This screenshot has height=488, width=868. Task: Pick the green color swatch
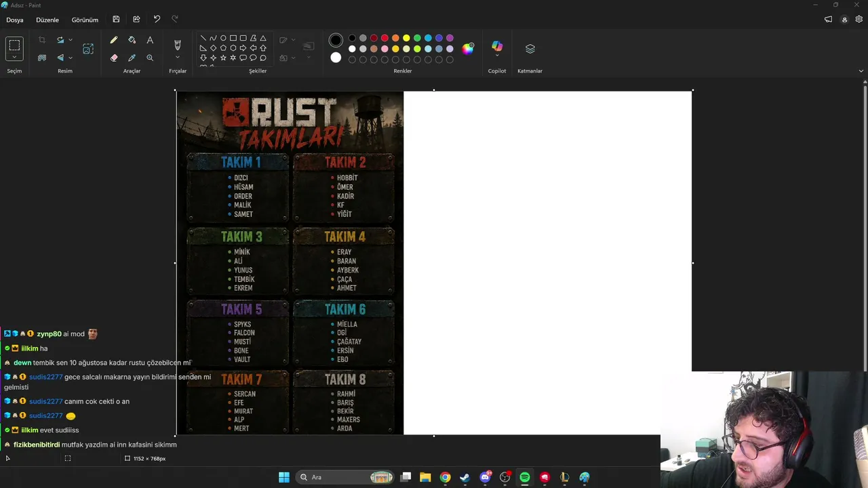point(417,38)
